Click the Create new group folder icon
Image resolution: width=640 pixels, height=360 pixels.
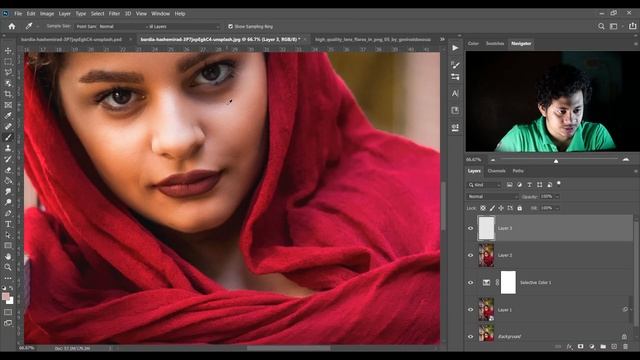(603, 347)
